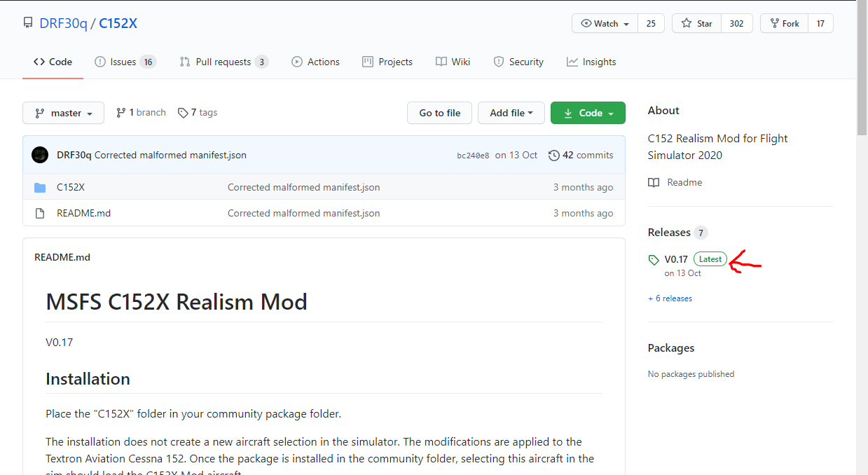Open the Pull requests tab
This screenshot has width=868, height=475.
coord(223,62)
